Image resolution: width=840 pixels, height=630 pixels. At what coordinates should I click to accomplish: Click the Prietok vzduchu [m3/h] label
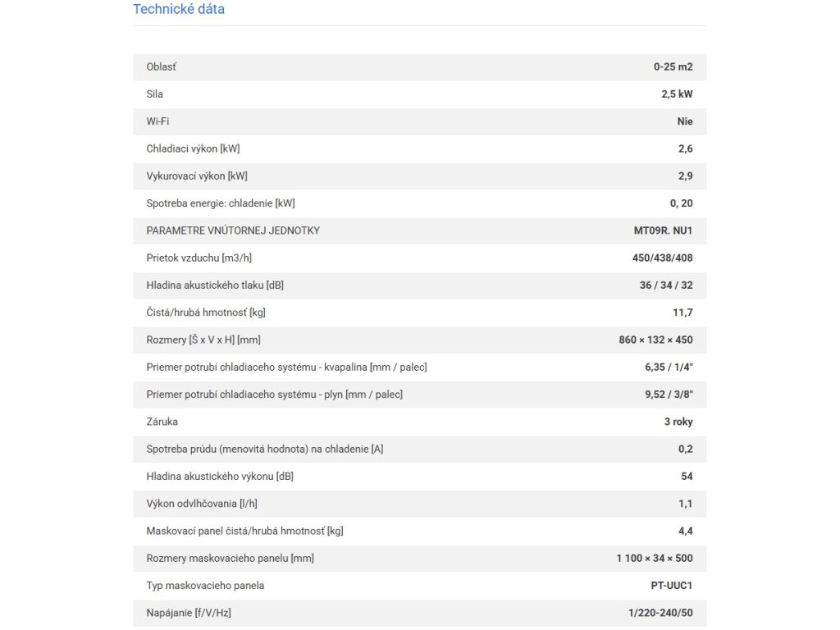coord(199,258)
